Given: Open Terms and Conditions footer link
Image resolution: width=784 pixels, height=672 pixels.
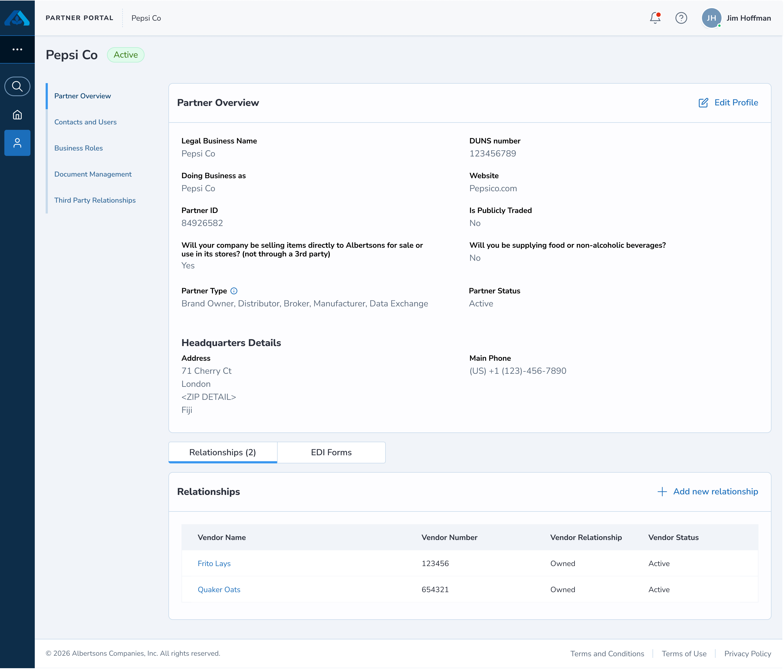Looking at the screenshot, I should [x=608, y=654].
